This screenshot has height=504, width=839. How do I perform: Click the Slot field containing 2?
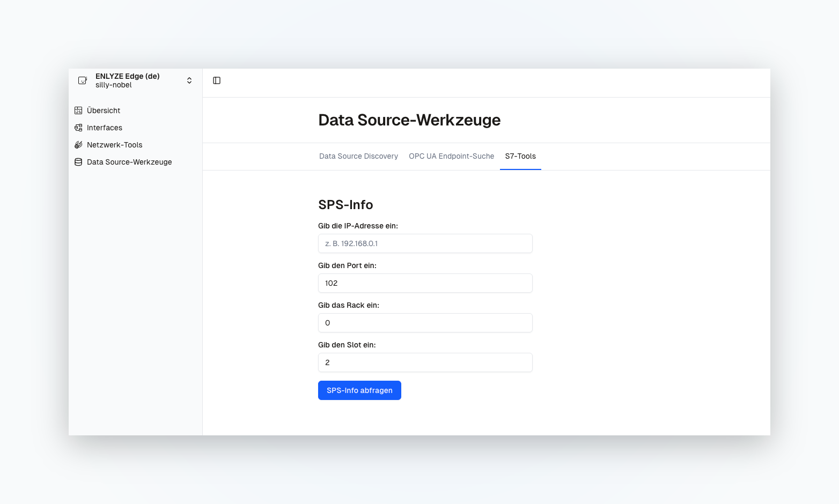tap(425, 362)
